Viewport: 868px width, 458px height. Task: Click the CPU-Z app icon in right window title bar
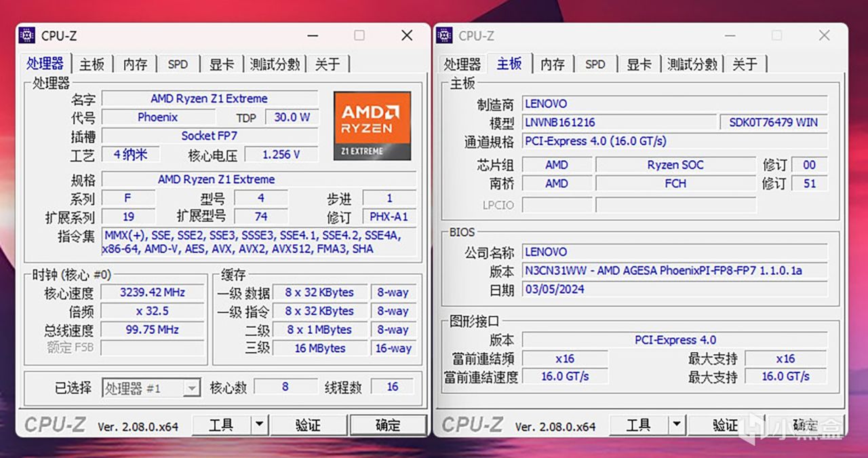(x=444, y=35)
